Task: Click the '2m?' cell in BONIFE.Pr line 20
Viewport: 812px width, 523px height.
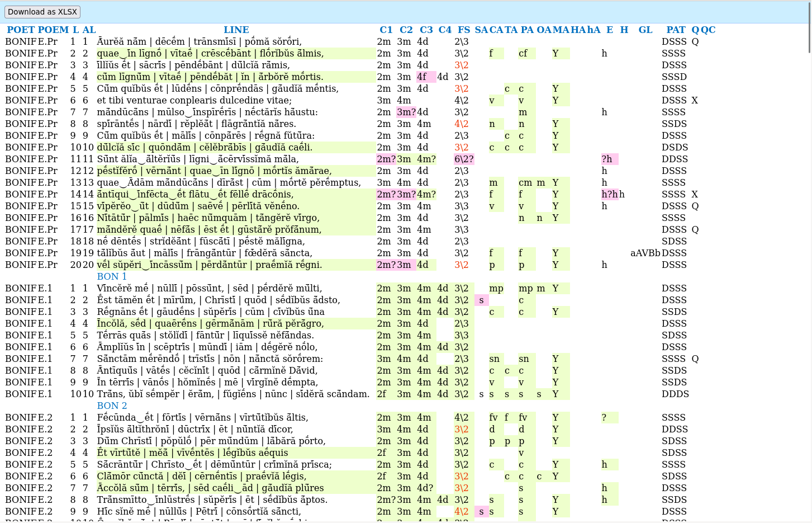Action: (386, 265)
